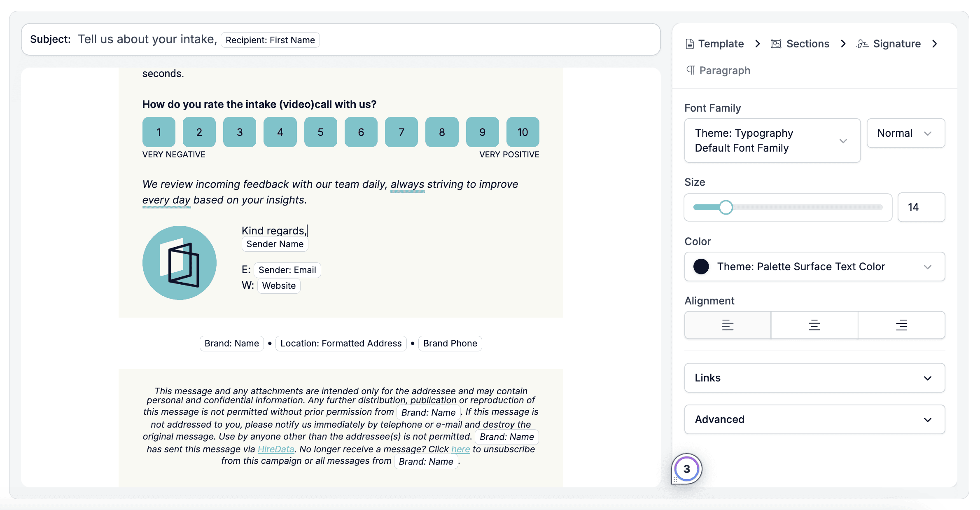
Task: Click the VERY POSITIVE label
Action: pos(509,154)
